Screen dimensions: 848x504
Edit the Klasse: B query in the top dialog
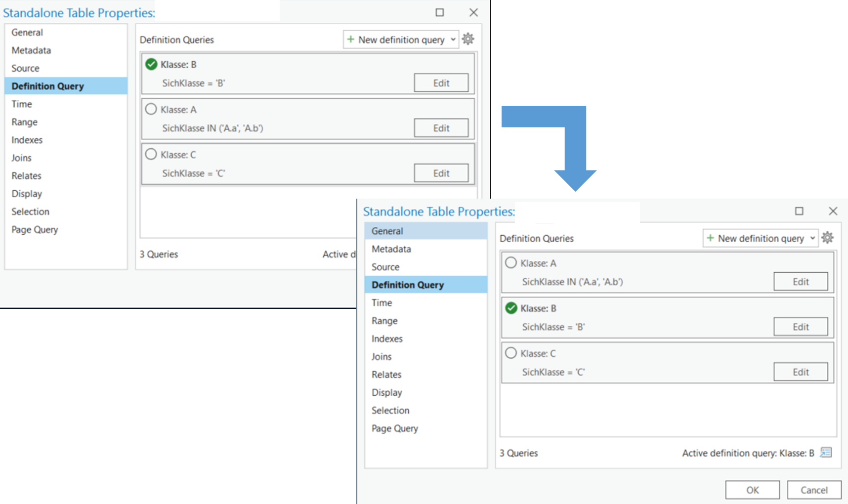point(441,83)
